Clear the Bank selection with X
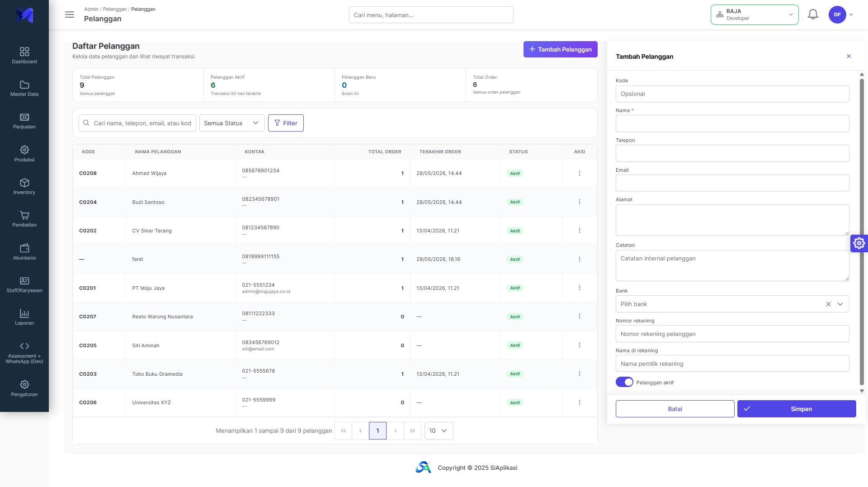 point(828,304)
